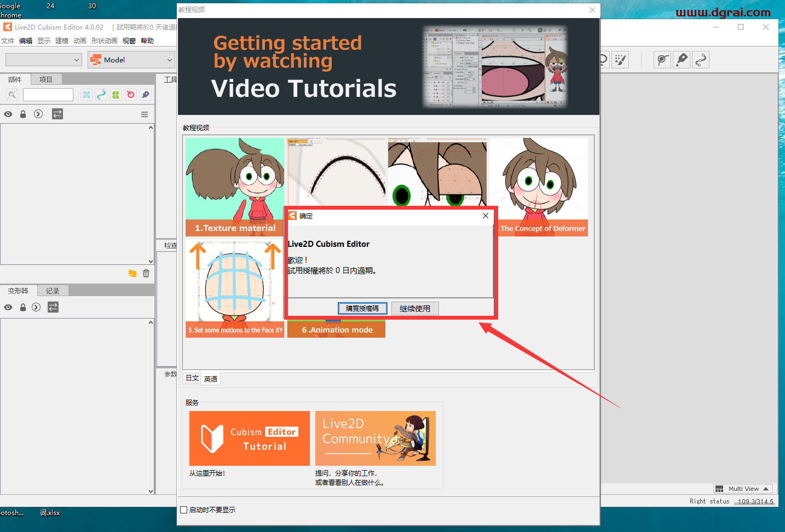Screen dimensions: 785x532
Task: Click the 購買授權碼 button to buy a license
Action: click(x=362, y=308)
